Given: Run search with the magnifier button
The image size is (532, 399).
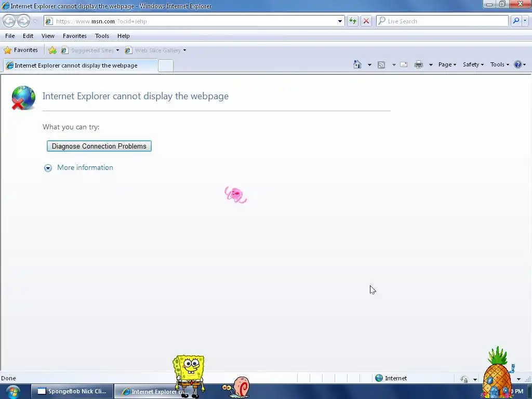Looking at the screenshot, I should coord(516,21).
